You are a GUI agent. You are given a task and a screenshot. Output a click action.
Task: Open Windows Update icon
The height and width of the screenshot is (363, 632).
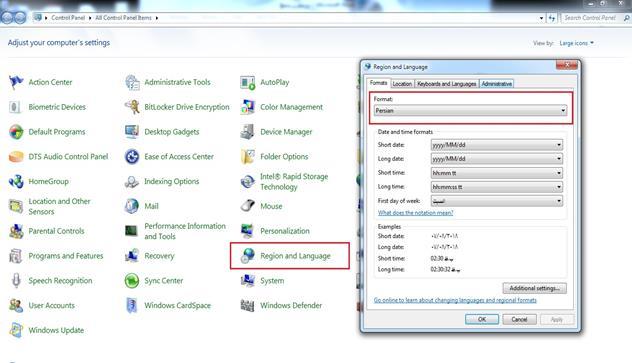click(x=16, y=330)
